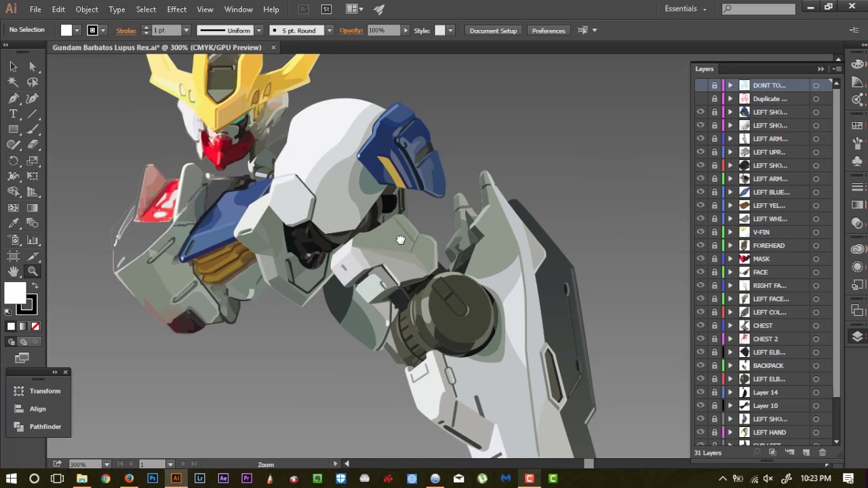Pick the Magic Wand tool
The height and width of the screenshot is (488, 868).
click(13, 82)
